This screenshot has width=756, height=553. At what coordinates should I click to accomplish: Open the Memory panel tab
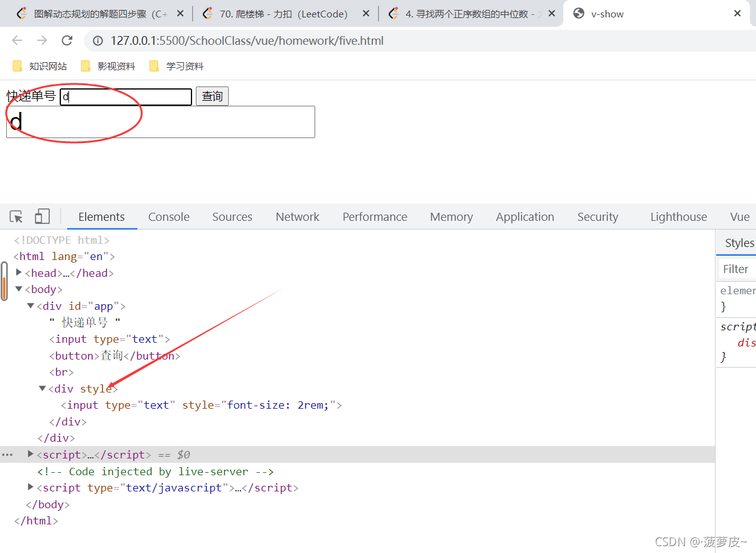click(451, 216)
